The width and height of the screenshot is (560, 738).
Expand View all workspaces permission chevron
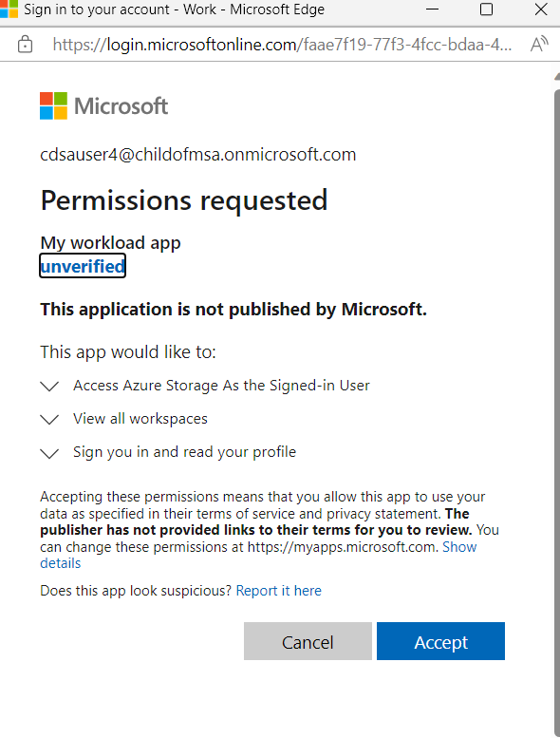point(49,419)
